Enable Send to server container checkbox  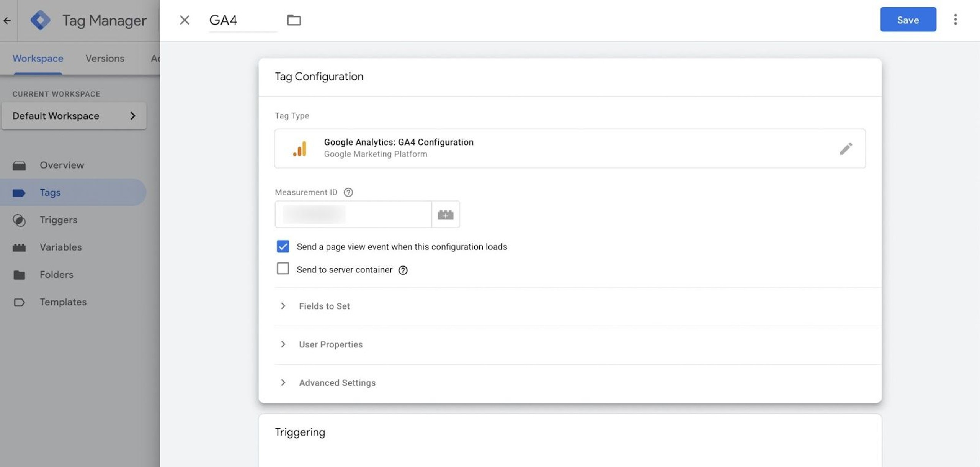(x=283, y=269)
